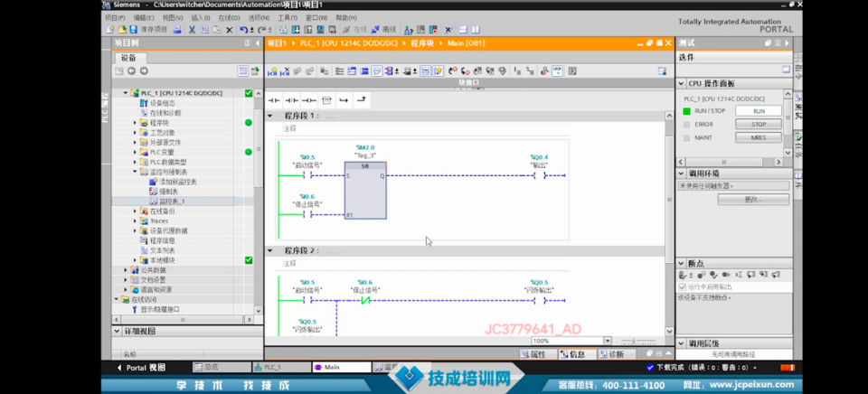Viewport: 868px width, 394px height.
Task: Open the zoom level 100% dropdown
Action: click(608, 341)
